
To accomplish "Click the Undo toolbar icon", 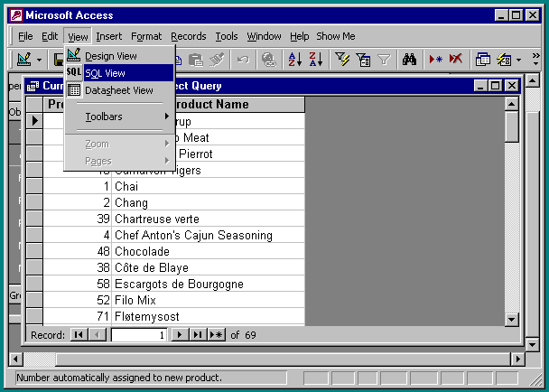I will [x=243, y=60].
